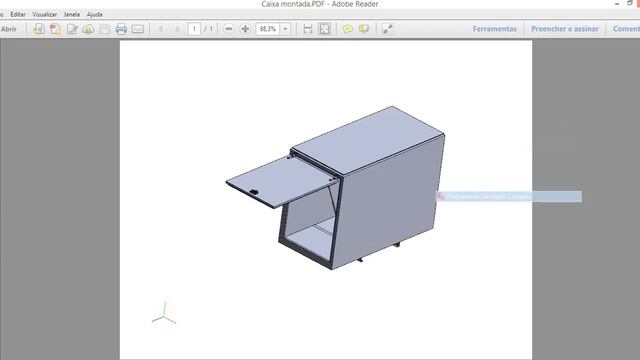Click the convert to PDF online icon

(39, 29)
